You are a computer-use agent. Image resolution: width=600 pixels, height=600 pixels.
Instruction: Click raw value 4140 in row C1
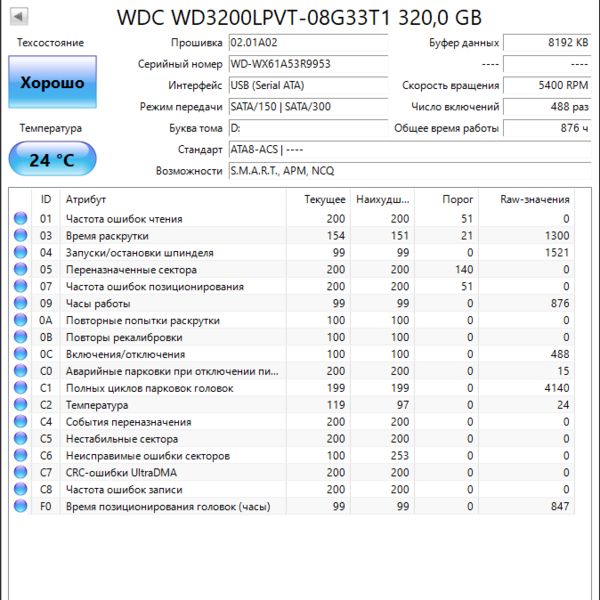[x=557, y=388]
